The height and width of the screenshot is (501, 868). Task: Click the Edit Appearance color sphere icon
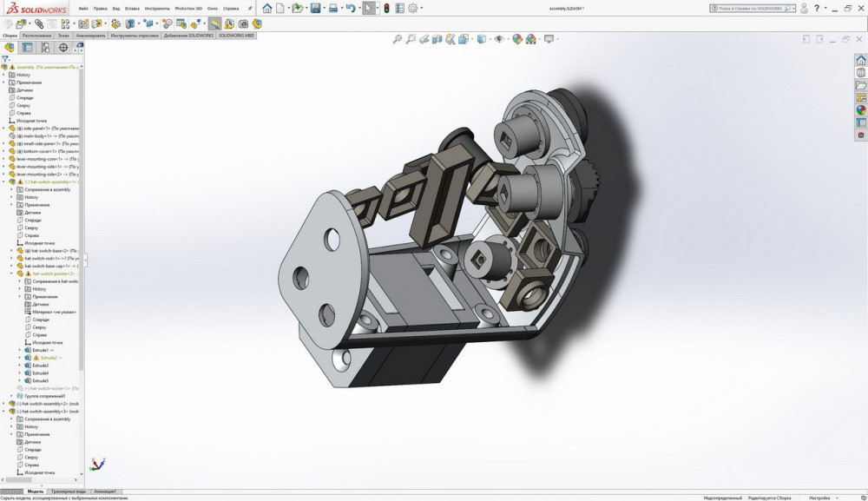click(517, 39)
